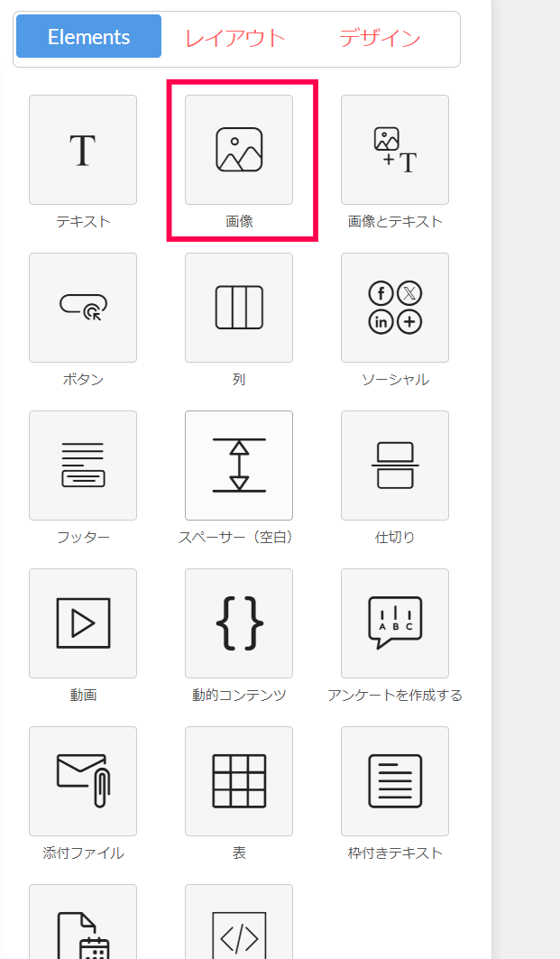This screenshot has width=560, height=959.
Task: Click the アンケートを作成する element
Action: (395, 623)
